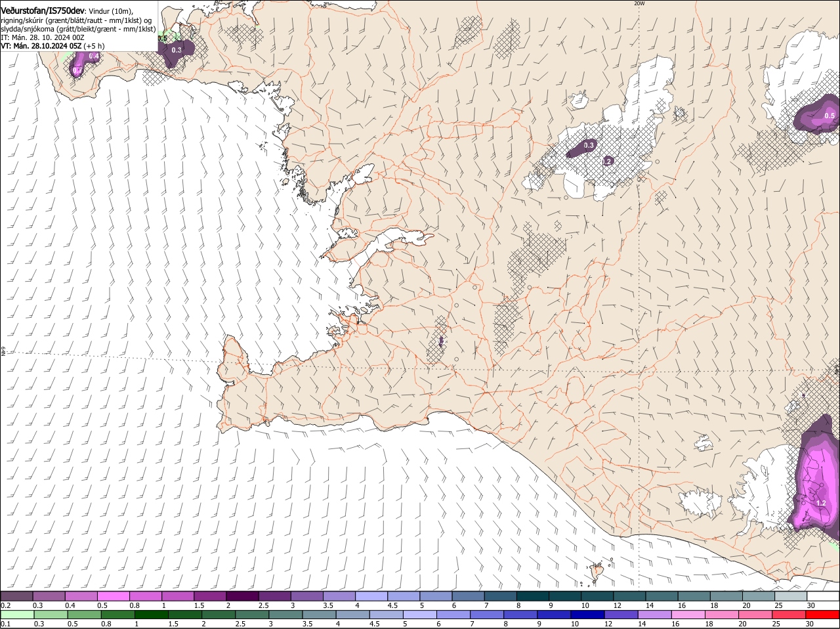Click the upper legend white swatch starting at 30
840x629 pixels.
pos(823,596)
